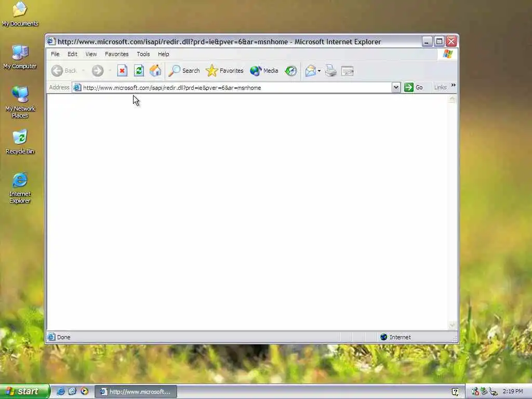532x399 pixels.
Task: Open the Search pane
Action: tap(184, 71)
